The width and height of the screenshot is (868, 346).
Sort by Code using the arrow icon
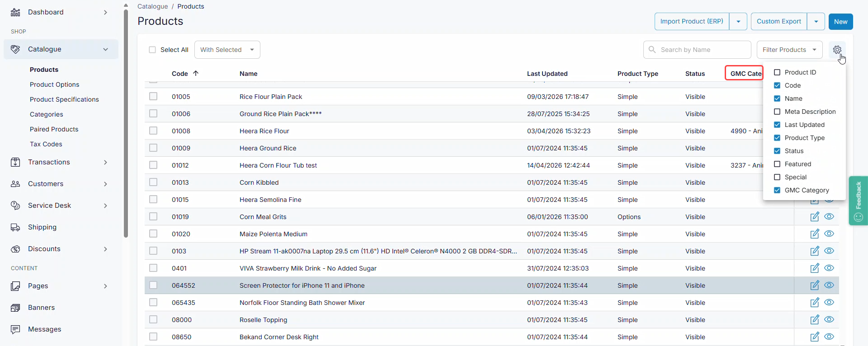[196, 73]
